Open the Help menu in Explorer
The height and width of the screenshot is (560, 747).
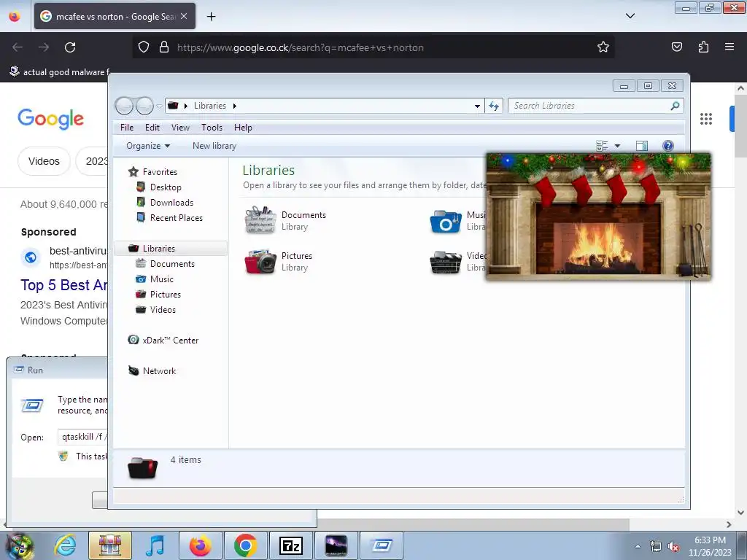coord(243,128)
